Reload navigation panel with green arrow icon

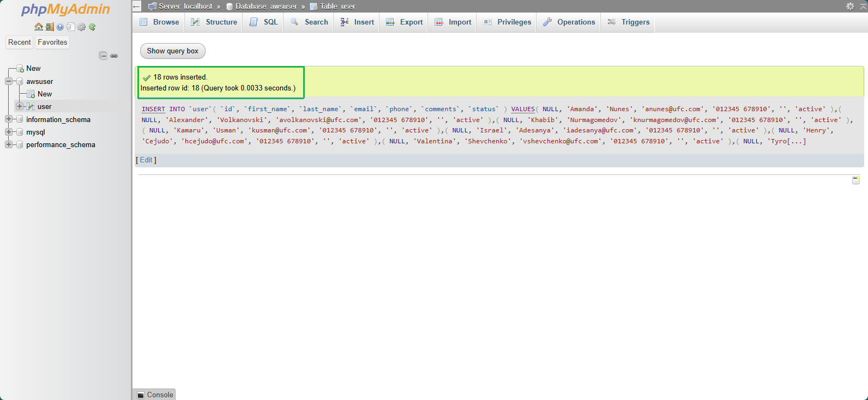click(92, 27)
